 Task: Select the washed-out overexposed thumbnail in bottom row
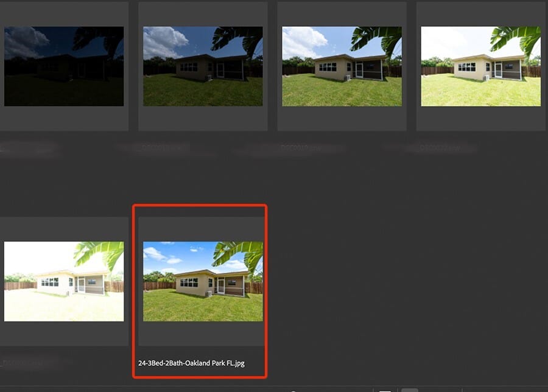click(x=64, y=281)
